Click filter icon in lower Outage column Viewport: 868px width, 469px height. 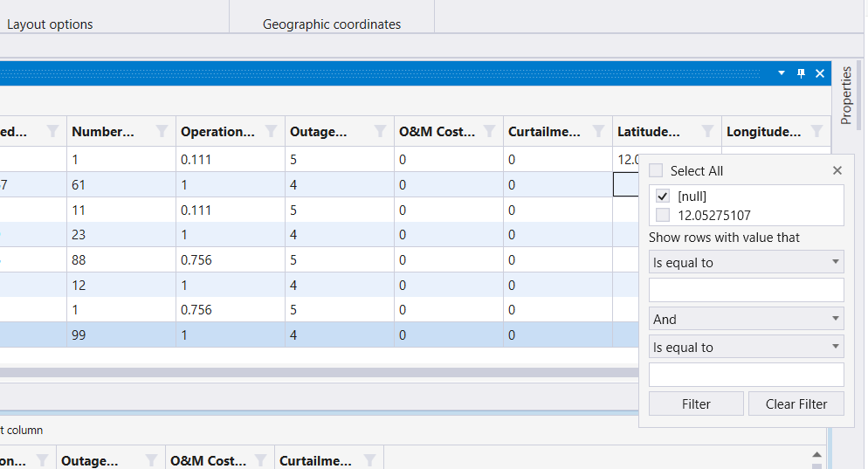click(151, 460)
